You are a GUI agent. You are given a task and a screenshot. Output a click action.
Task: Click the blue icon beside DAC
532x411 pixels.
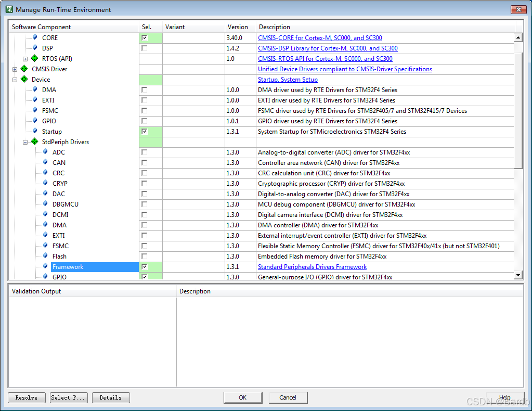[45, 193]
